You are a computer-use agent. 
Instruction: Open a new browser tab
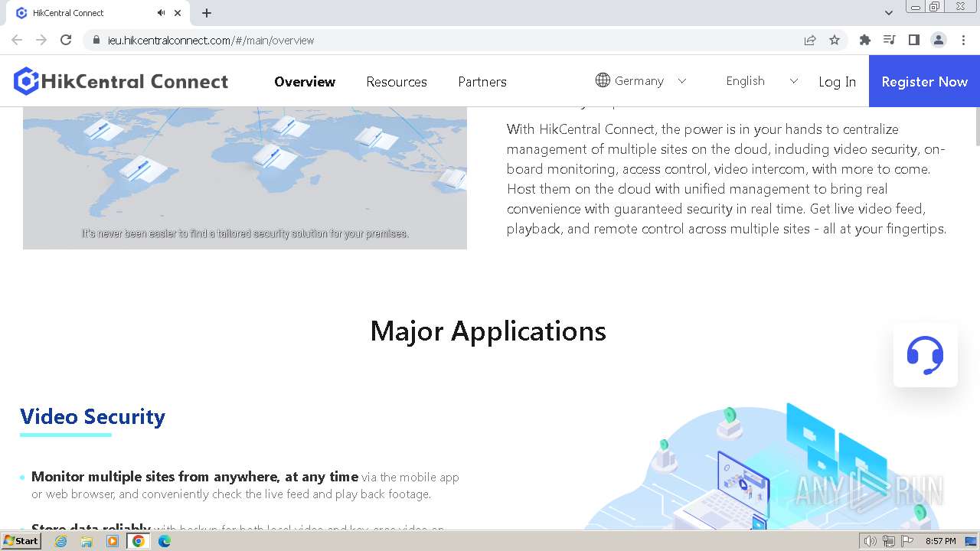click(x=207, y=13)
